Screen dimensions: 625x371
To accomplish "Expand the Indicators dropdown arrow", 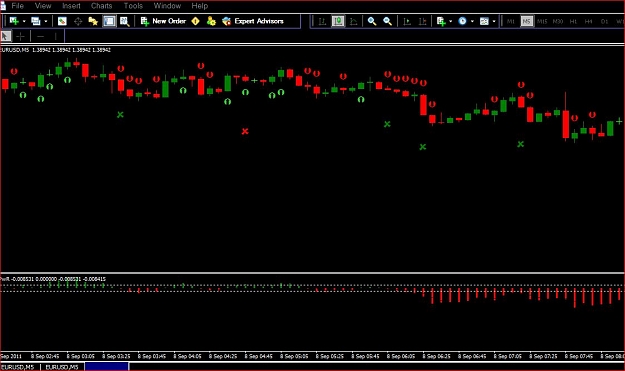I will click(450, 21).
